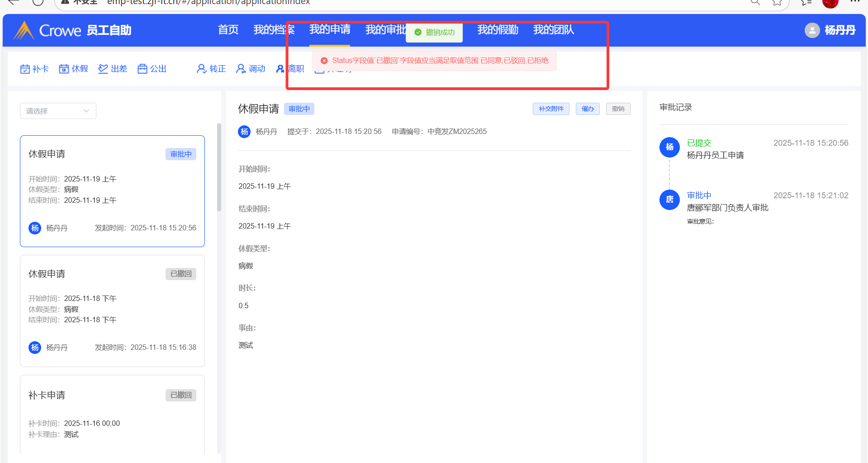Select the 补卡申请 card
This screenshot has height=463, width=868.
click(x=112, y=414)
